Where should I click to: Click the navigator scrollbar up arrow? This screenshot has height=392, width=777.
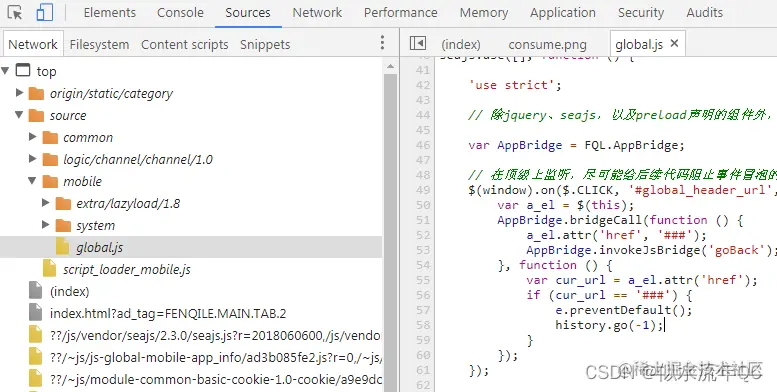[390, 65]
